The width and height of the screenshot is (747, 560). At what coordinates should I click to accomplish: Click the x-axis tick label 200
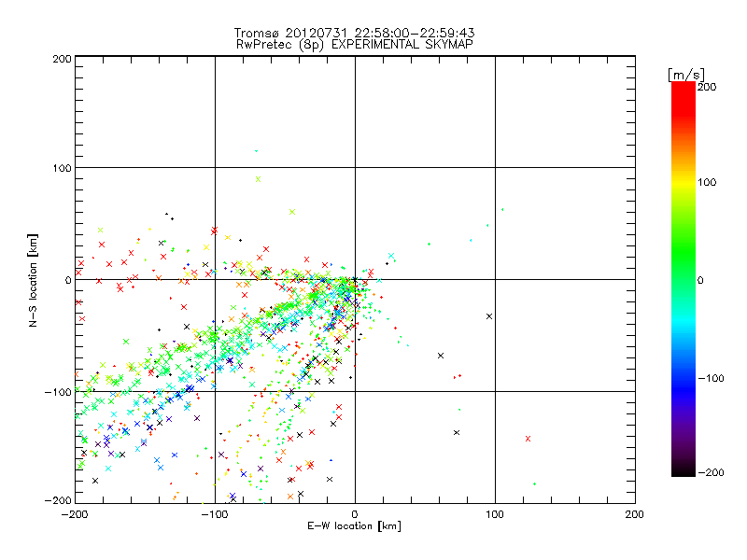tap(635, 514)
